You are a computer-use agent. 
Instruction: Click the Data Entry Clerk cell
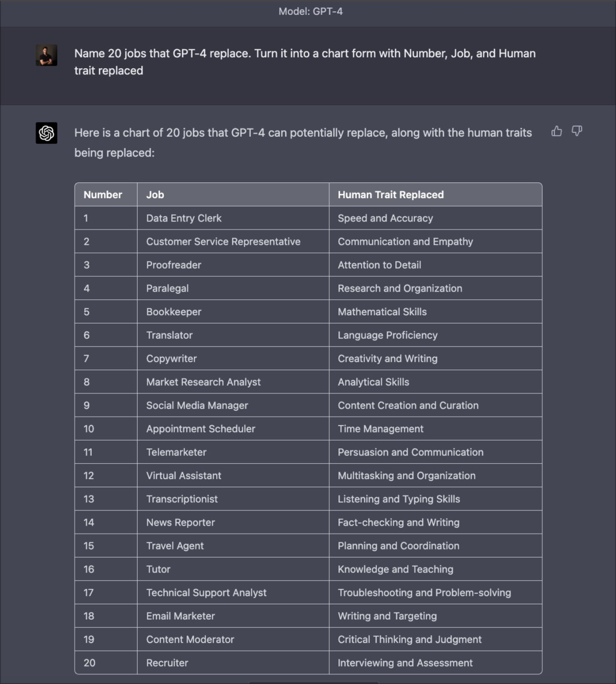click(184, 218)
